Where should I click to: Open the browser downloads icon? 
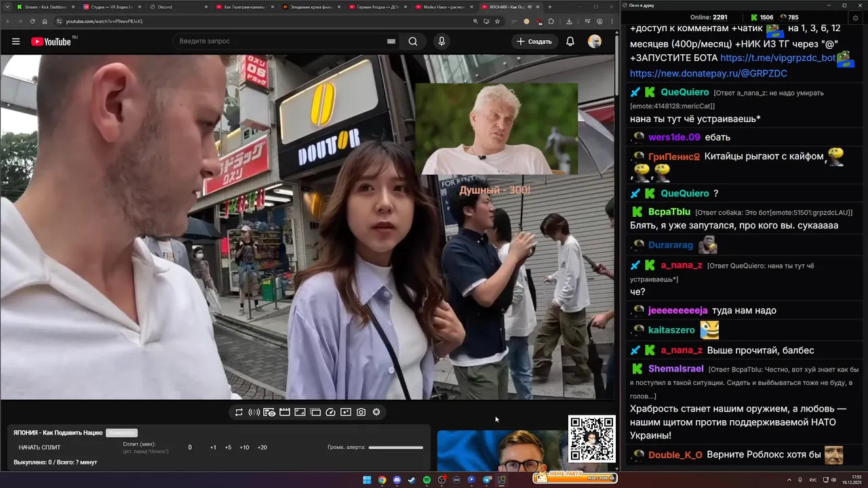click(568, 21)
